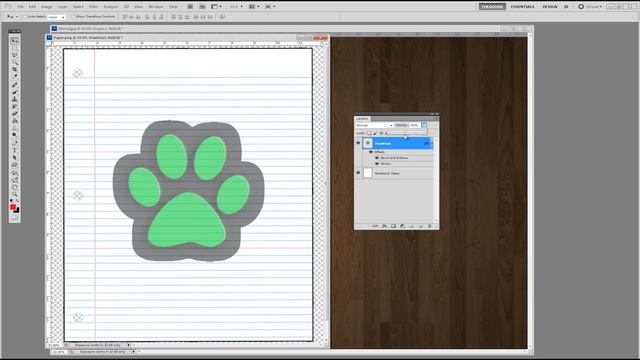Open the File menu

20,7
